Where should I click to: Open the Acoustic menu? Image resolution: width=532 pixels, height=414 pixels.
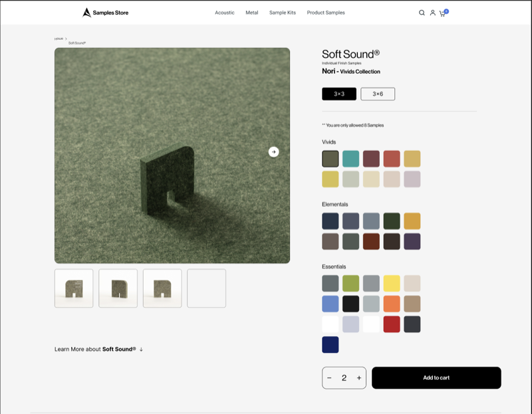(x=225, y=13)
